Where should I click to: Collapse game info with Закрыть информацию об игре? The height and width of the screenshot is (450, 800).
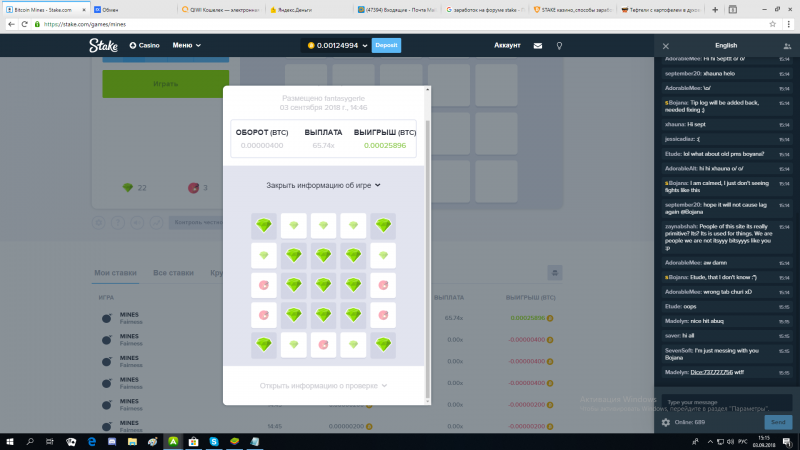[x=323, y=185]
